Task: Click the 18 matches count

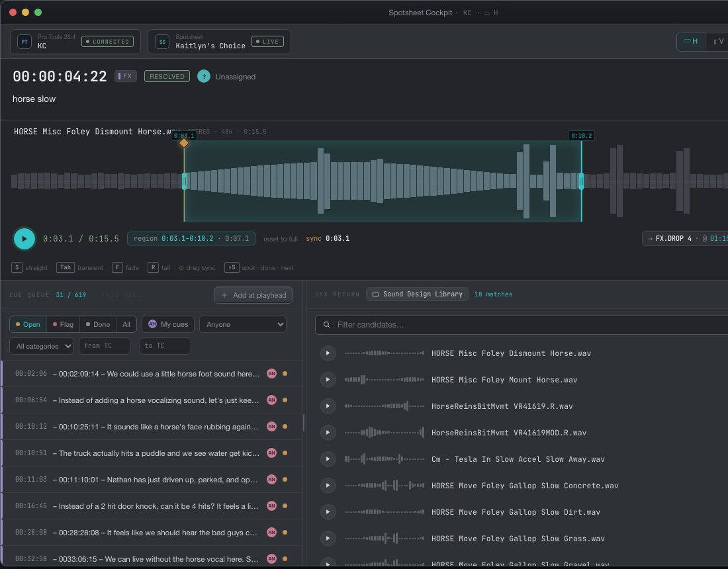Action: tap(493, 294)
